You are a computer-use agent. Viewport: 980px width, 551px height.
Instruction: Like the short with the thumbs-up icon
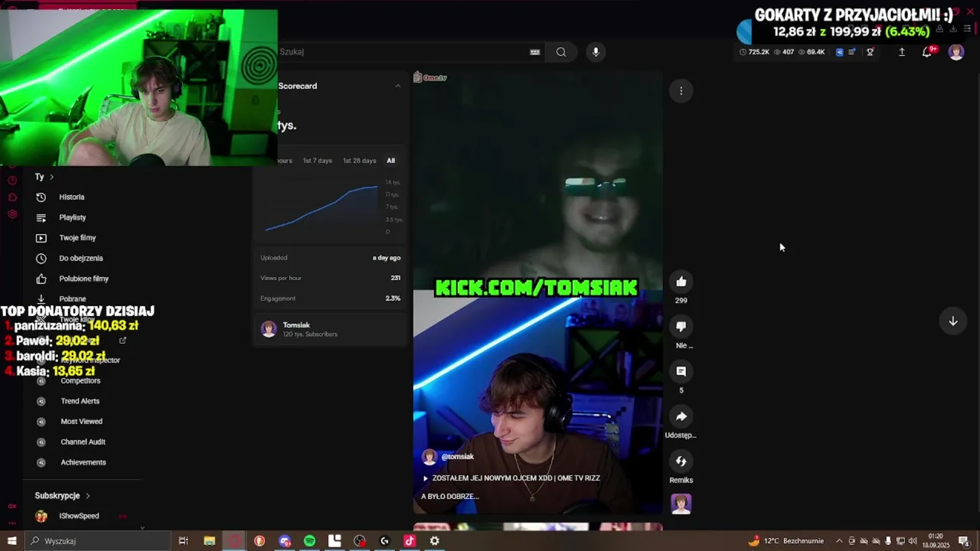(681, 282)
